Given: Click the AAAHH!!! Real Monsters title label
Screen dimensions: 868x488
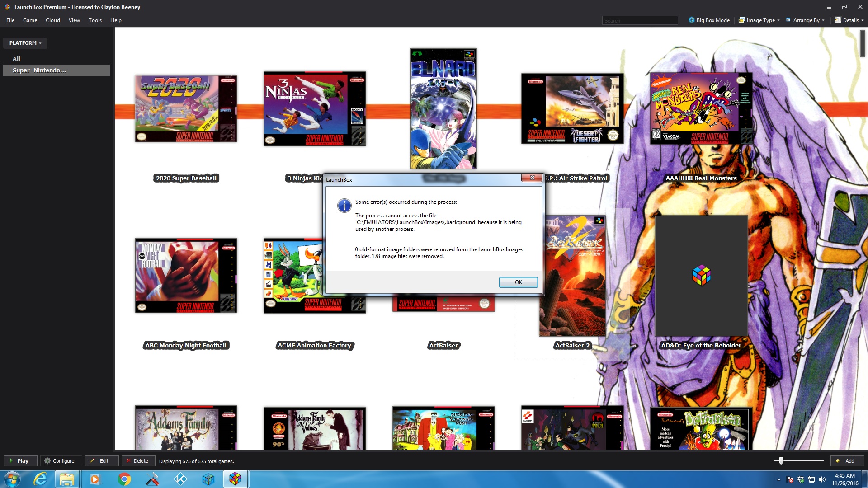Looking at the screenshot, I should (x=701, y=178).
